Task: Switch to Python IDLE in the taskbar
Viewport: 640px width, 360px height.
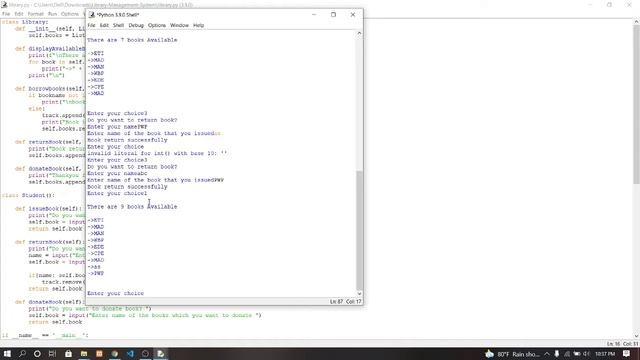Action: tap(161, 354)
